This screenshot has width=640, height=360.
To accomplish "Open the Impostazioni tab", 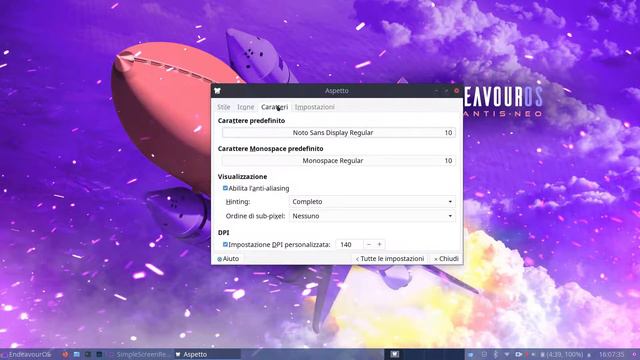I will [x=315, y=107].
